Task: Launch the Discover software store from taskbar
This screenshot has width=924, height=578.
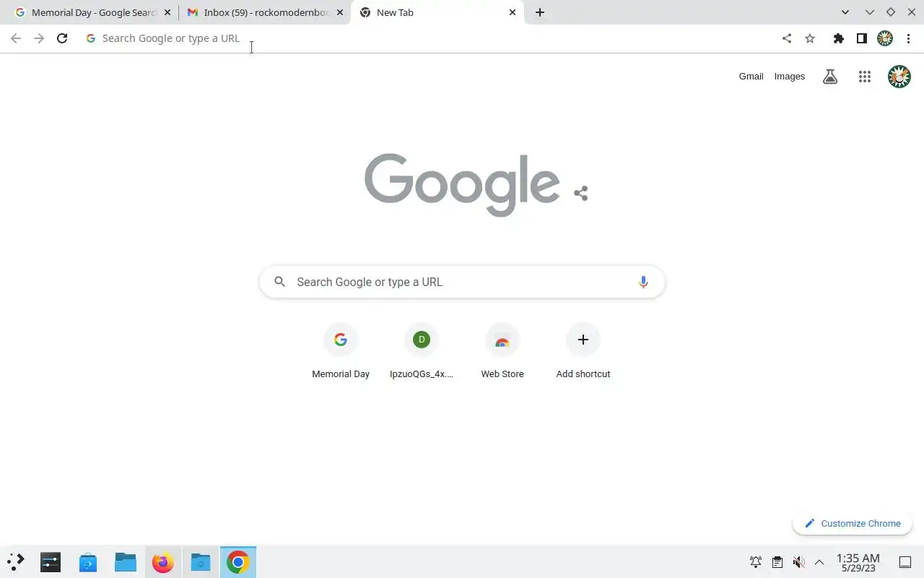Action: 88,562
